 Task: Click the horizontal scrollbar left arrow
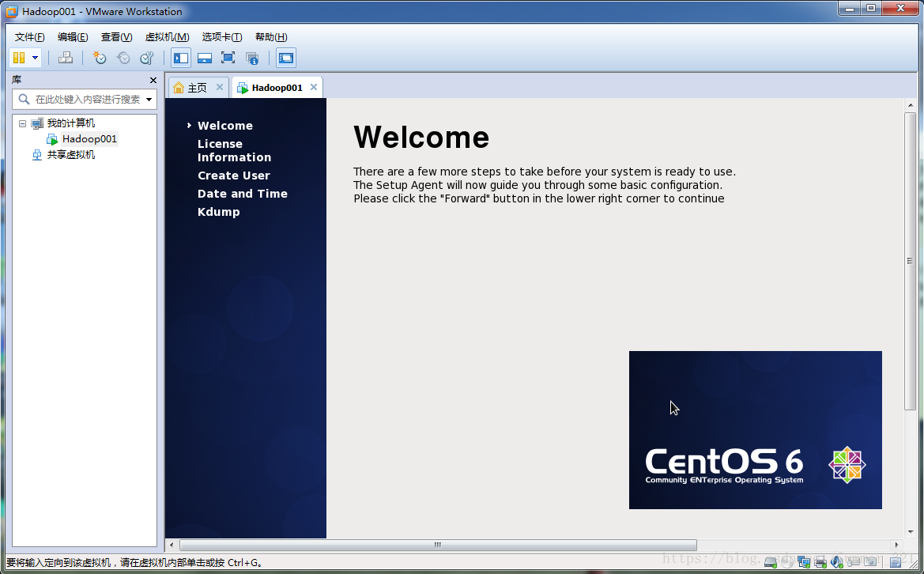[172, 545]
